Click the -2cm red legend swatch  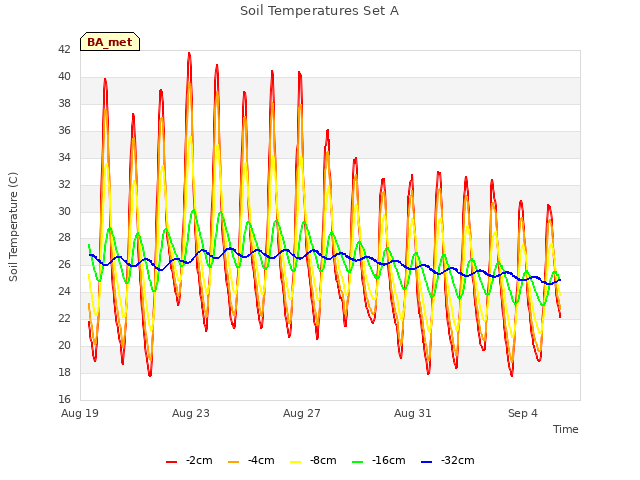pyautogui.click(x=171, y=462)
